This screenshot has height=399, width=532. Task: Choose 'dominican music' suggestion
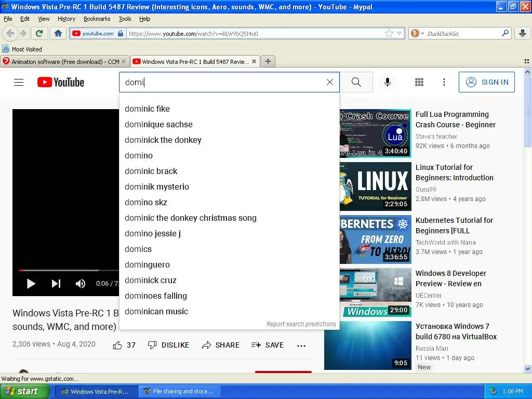click(229, 312)
